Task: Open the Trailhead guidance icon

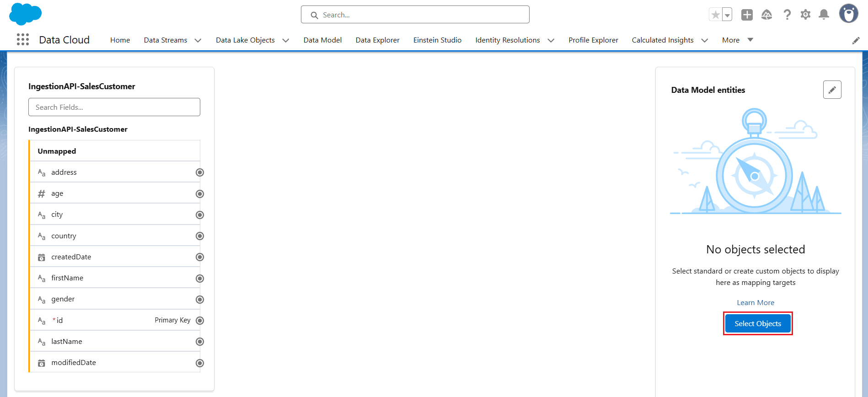Action: coord(766,15)
